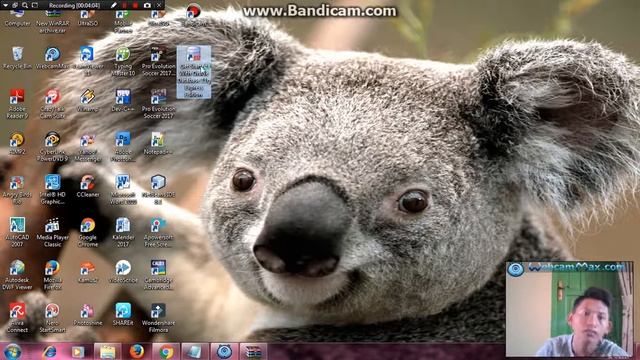The height and width of the screenshot is (360, 640).
Task: Select the Mozilla Firefox desktop shortcut
Action: point(52,275)
